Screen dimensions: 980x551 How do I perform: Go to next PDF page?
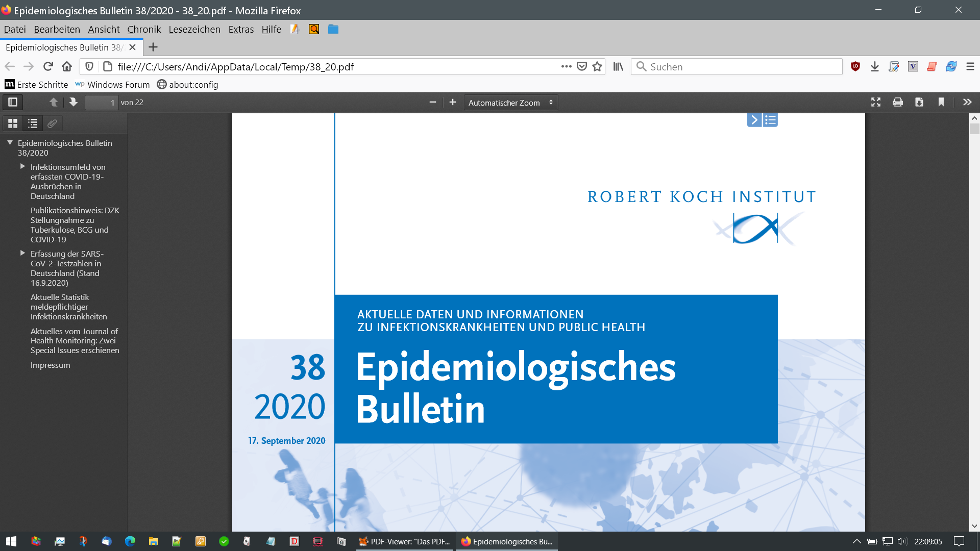point(73,102)
